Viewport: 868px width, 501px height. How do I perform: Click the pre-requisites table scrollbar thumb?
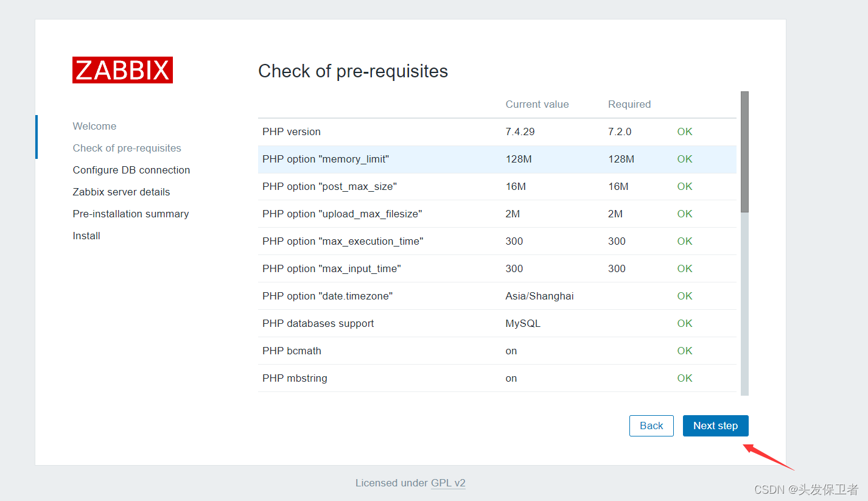click(x=744, y=152)
